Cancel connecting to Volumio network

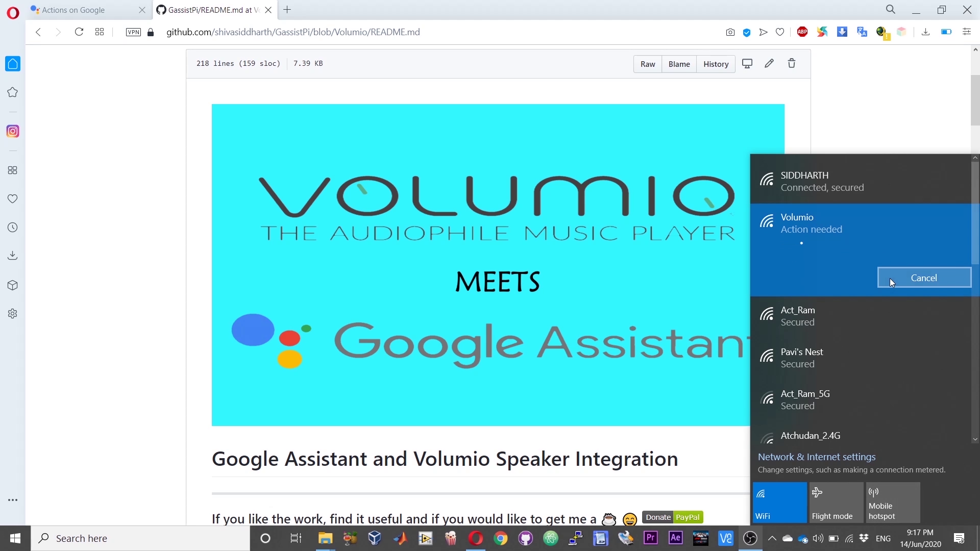coord(923,277)
